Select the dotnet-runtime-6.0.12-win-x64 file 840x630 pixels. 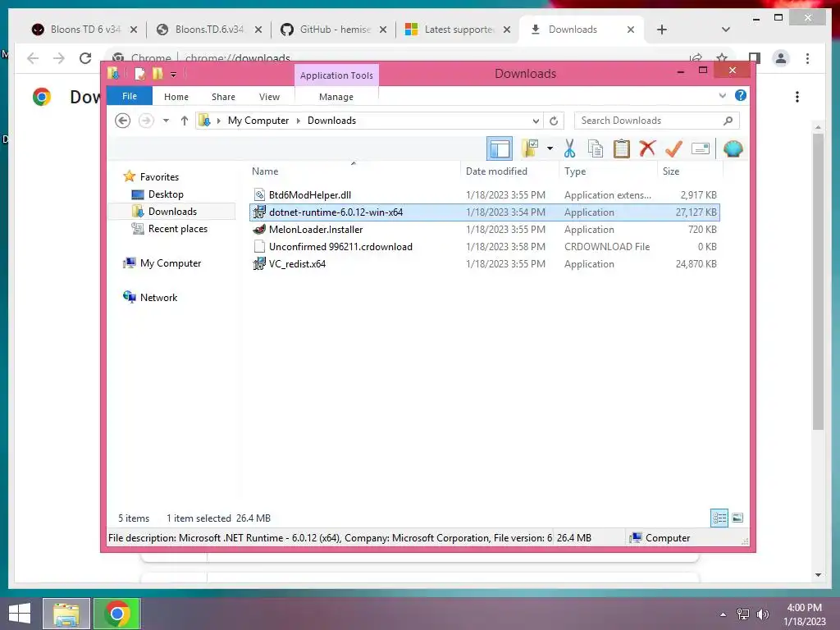click(484, 212)
